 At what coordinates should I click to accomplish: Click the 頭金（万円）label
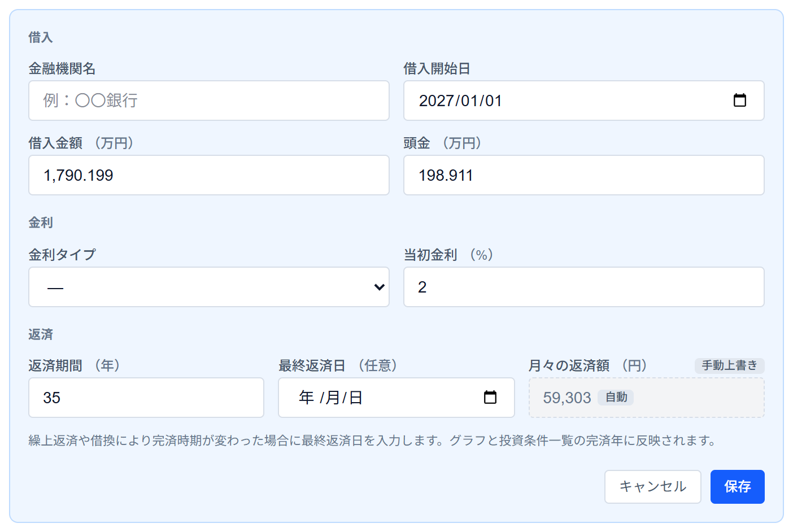[443, 143]
